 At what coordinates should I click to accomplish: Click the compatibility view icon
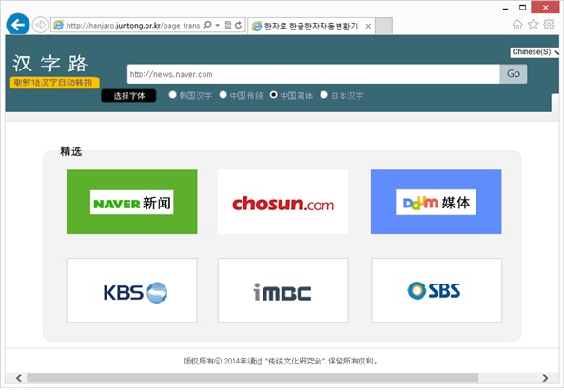[228, 25]
